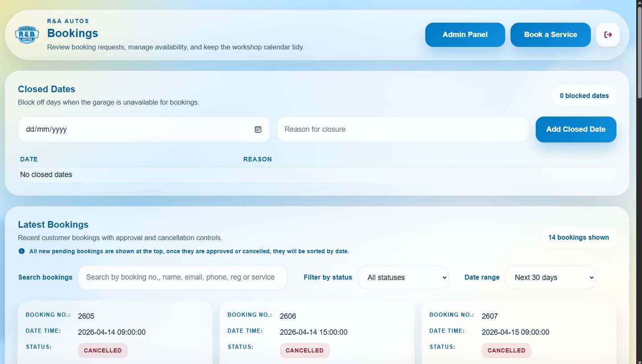
Task: Click the No closed dates row
Action: tap(317, 175)
